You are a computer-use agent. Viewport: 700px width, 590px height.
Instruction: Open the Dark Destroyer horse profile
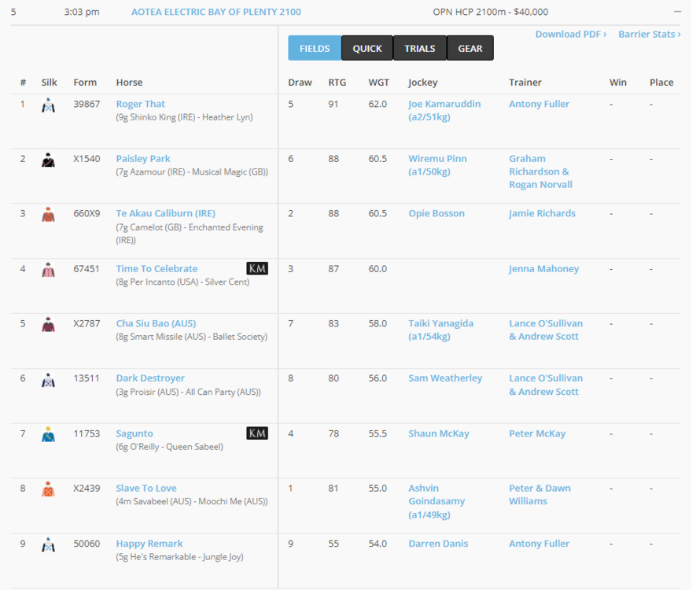(x=151, y=378)
